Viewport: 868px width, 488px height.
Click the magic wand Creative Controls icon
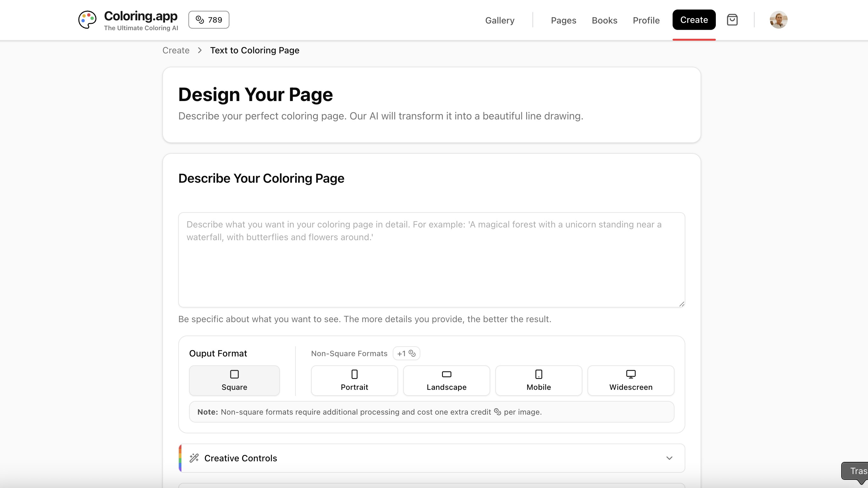pos(194,458)
